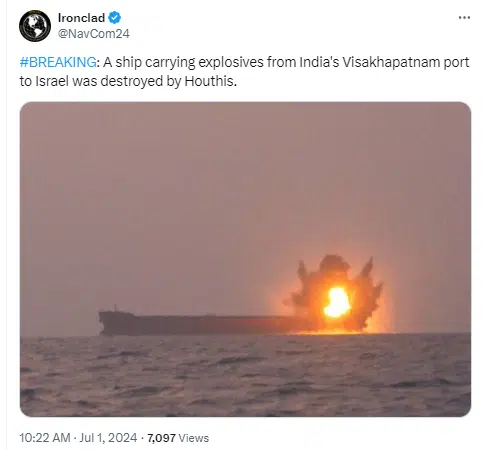Open the @NavCom24 handle link
The height and width of the screenshot is (450, 484).
point(94,34)
